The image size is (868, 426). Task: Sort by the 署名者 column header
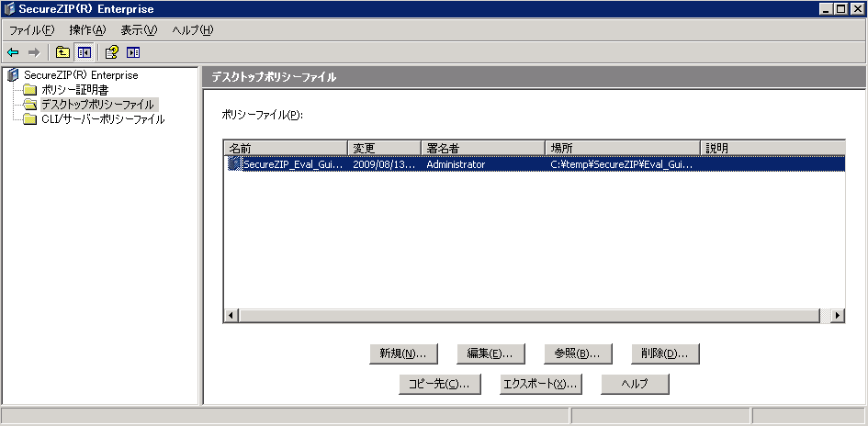click(483, 148)
